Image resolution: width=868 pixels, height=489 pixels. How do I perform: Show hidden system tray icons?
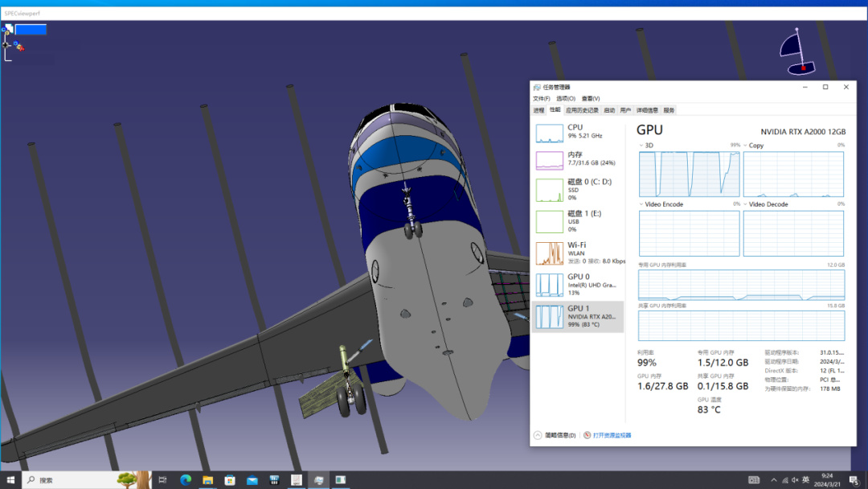(773, 480)
